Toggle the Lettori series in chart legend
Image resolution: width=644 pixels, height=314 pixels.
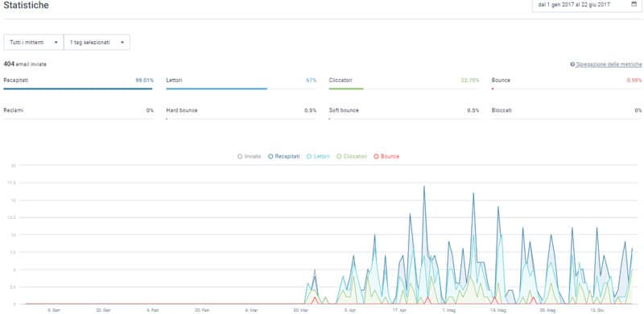[318, 156]
